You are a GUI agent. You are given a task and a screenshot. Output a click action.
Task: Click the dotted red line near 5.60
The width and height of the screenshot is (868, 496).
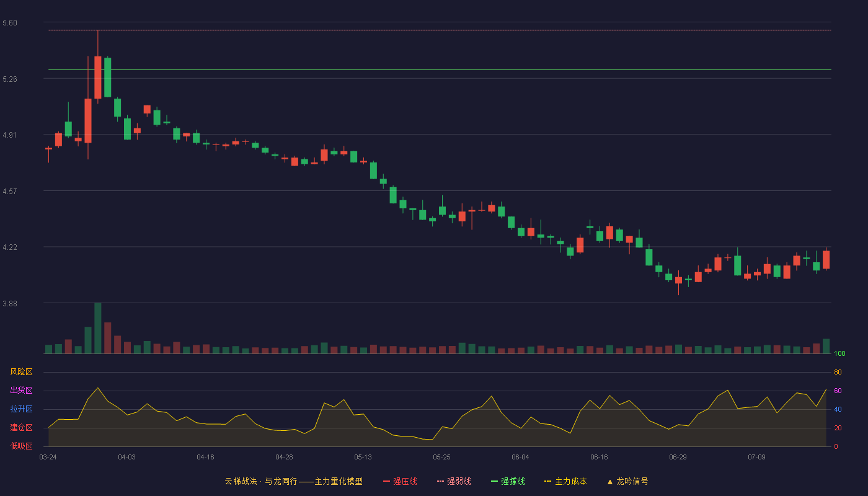pos(440,30)
